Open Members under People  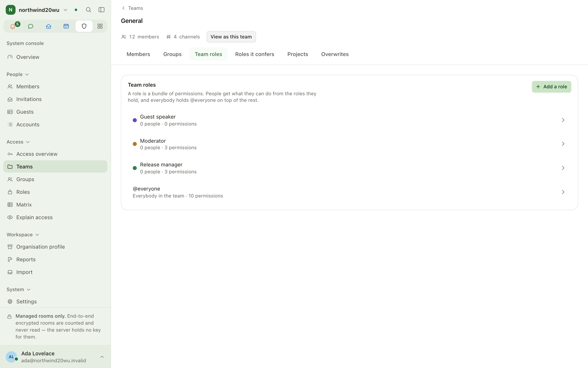(x=55, y=86)
